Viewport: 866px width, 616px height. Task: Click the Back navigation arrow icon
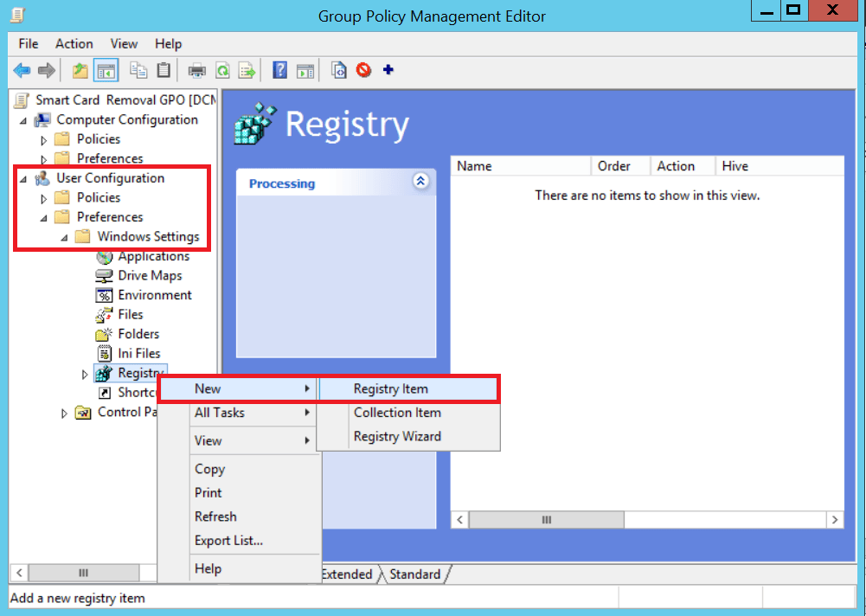click(x=22, y=69)
